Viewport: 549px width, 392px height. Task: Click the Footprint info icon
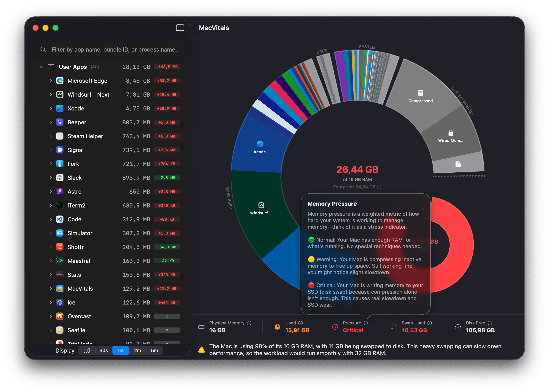(x=379, y=187)
